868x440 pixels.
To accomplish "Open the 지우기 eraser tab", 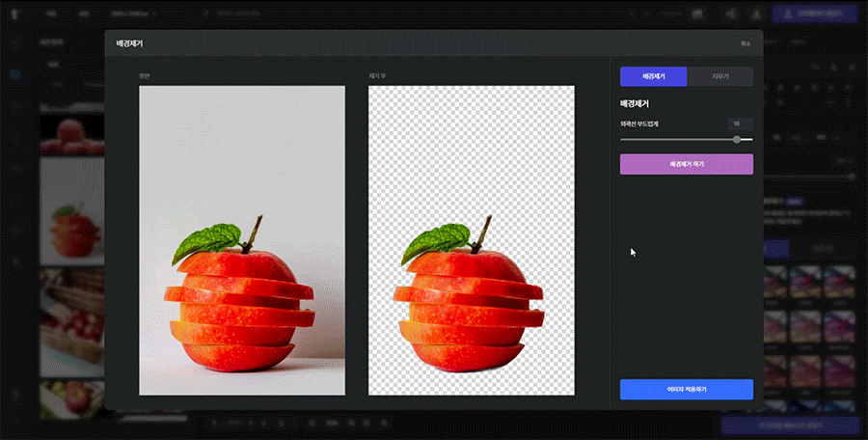I will coord(719,76).
